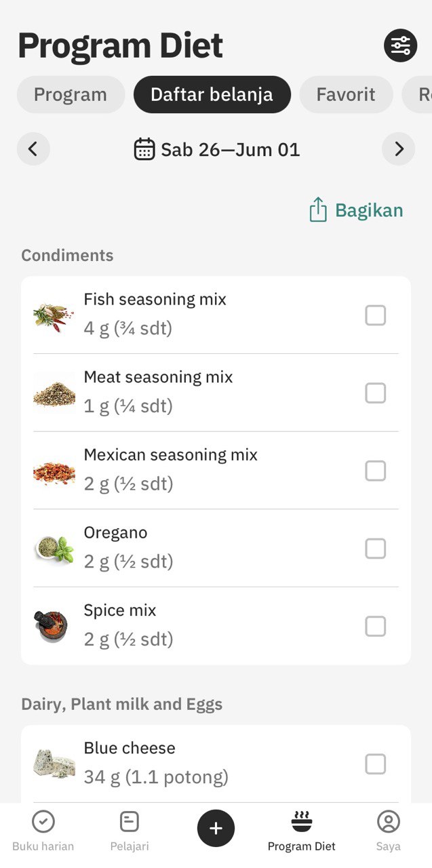Tap the plus add button

(216, 828)
